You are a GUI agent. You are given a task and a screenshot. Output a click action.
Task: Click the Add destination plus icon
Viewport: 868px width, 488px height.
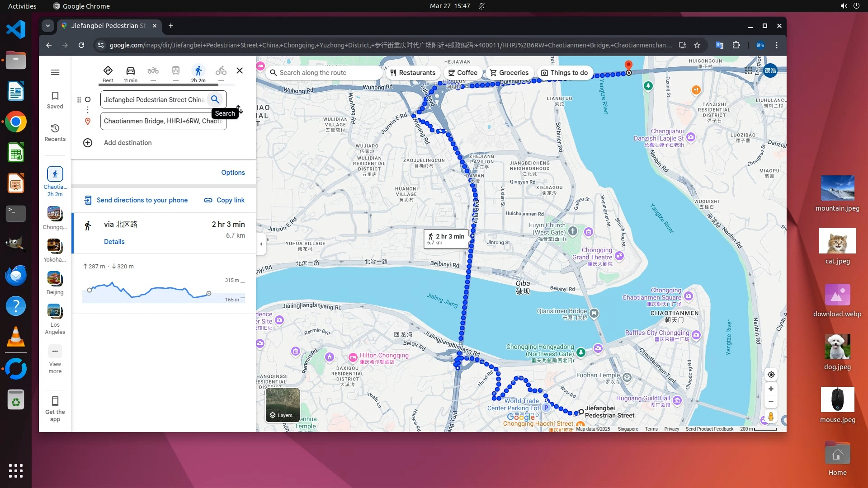point(88,143)
